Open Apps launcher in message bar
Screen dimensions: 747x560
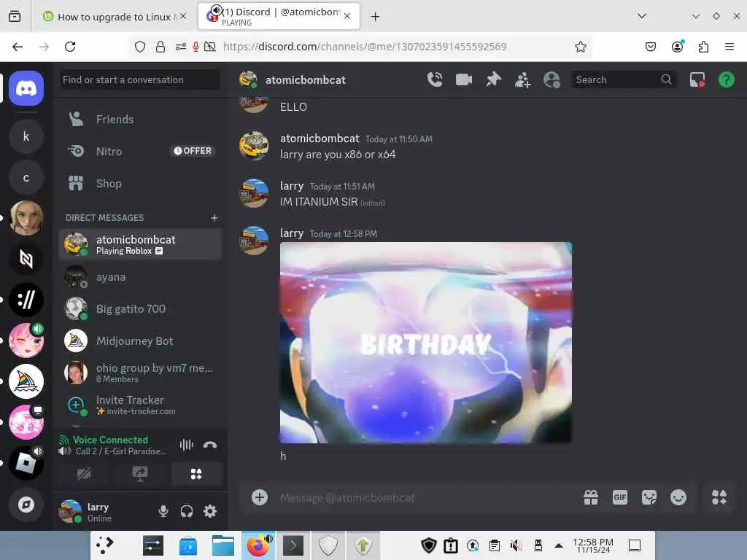719,497
